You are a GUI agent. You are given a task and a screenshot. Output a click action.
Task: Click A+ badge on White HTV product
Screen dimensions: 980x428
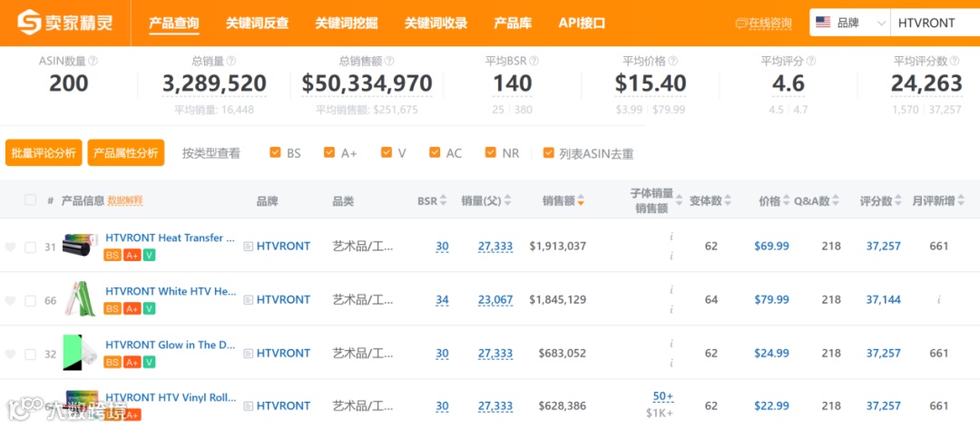click(x=132, y=308)
